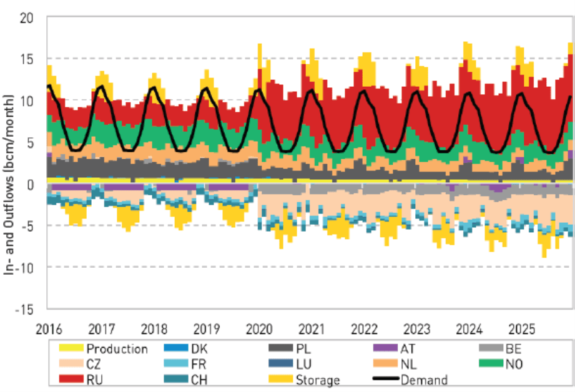
Task: Click the gold Storage legend swatch
Action: point(281,379)
